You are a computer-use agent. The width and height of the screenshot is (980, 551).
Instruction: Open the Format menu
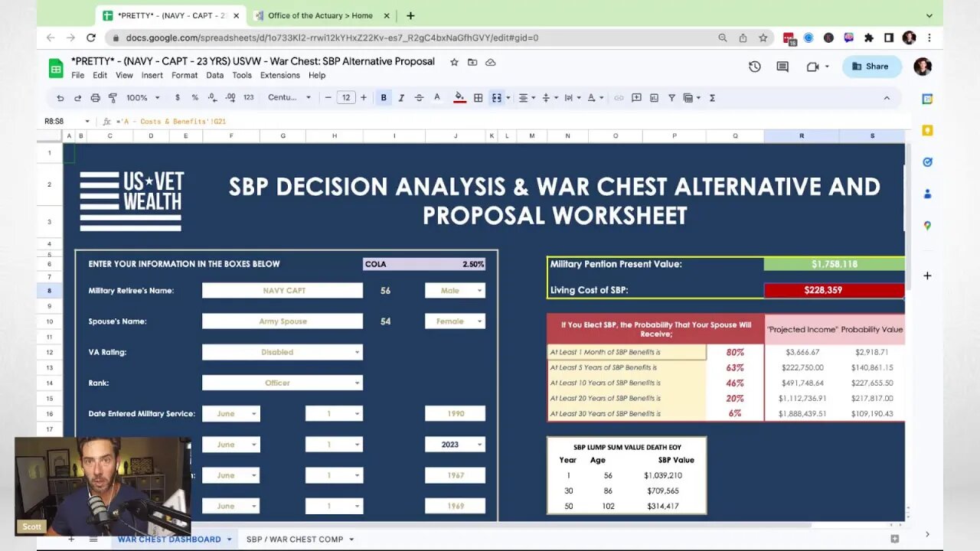point(185,75)
